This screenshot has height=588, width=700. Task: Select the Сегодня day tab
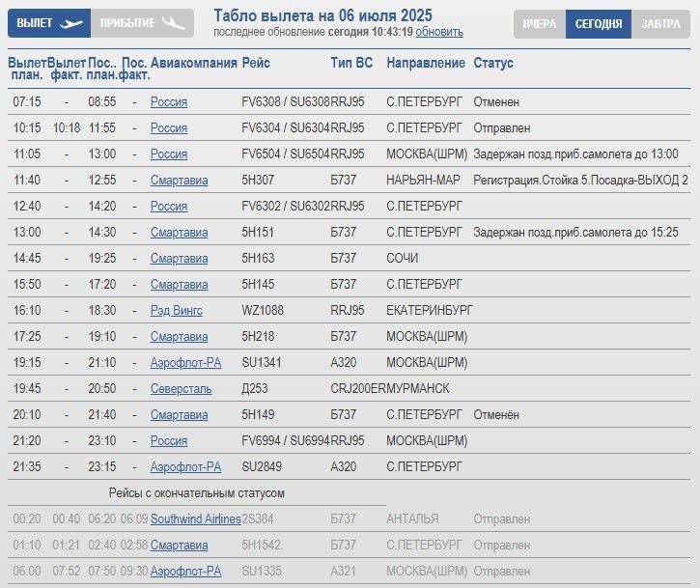599,24
